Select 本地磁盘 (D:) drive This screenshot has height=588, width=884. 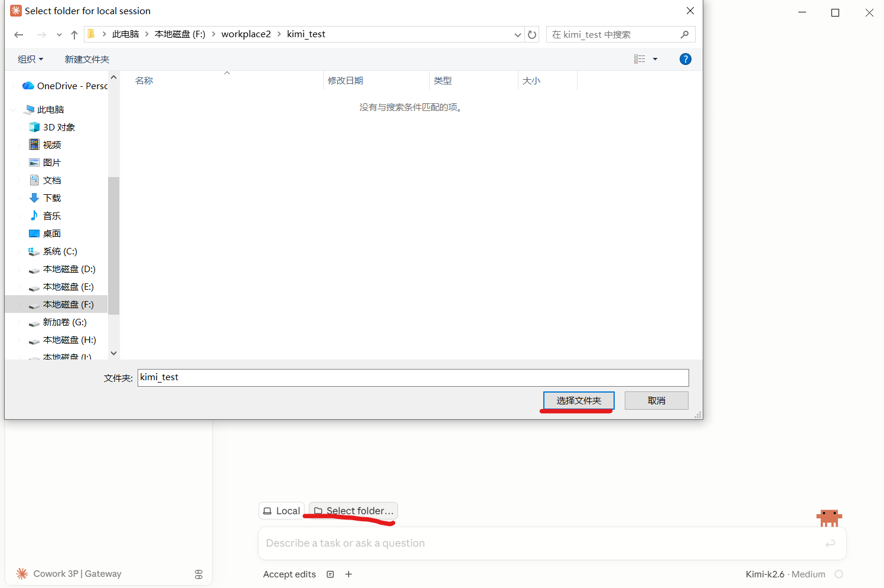point(62,269)
